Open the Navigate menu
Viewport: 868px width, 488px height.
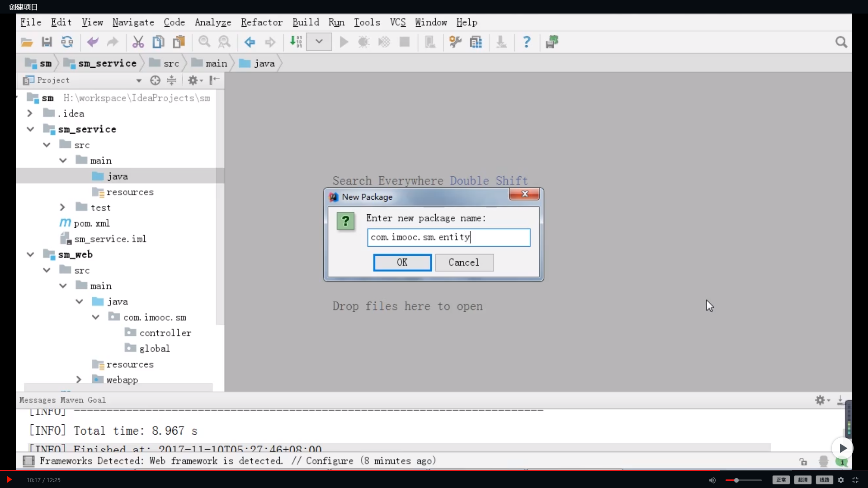[x=133, y=22]
